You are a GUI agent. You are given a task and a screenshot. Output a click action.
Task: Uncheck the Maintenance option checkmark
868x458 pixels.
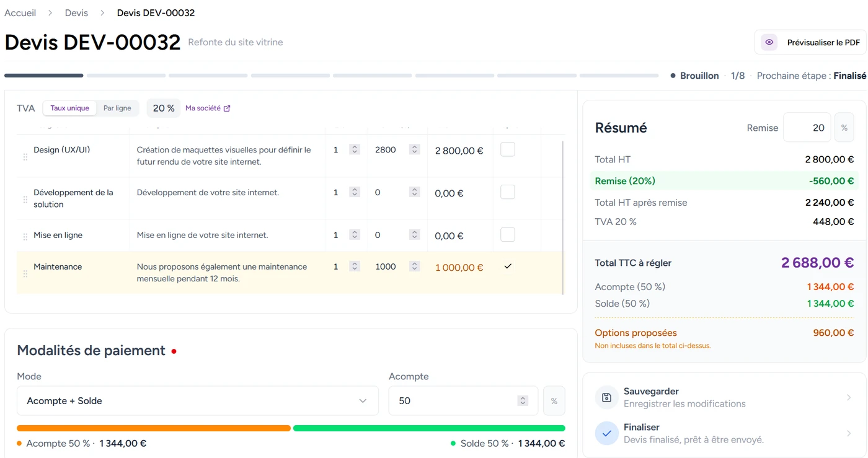(x=508, y=266)
